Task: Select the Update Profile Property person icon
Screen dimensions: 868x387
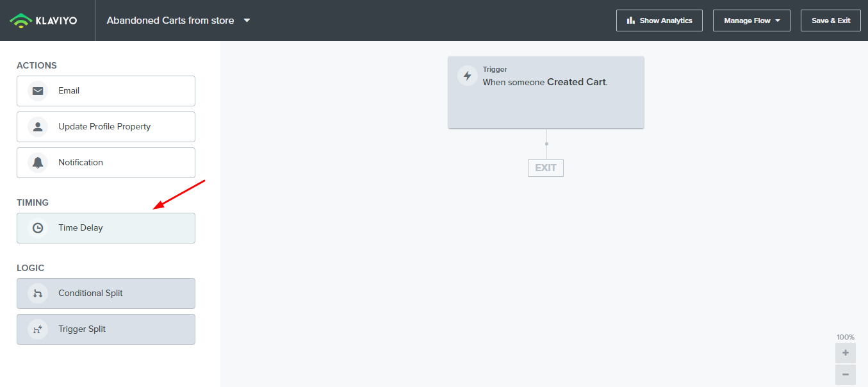Action: tap(38, 127)
